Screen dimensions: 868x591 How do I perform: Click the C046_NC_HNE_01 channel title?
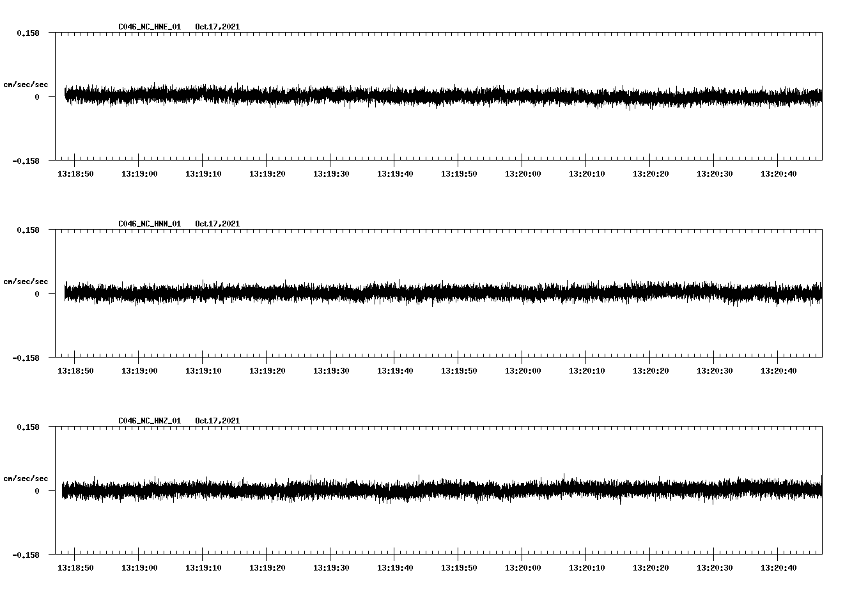point(150,27)
